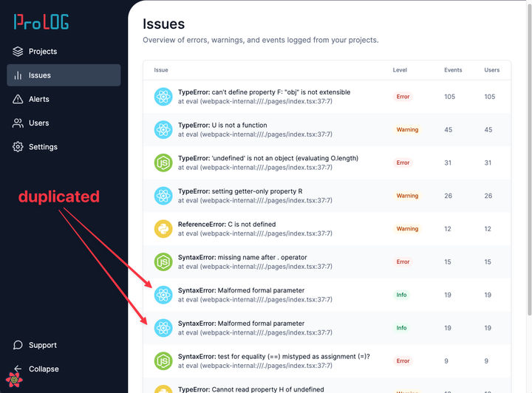Click Node.js icon for 'undefined is not an object' issue
532x393 pixels.
(163, 163)
